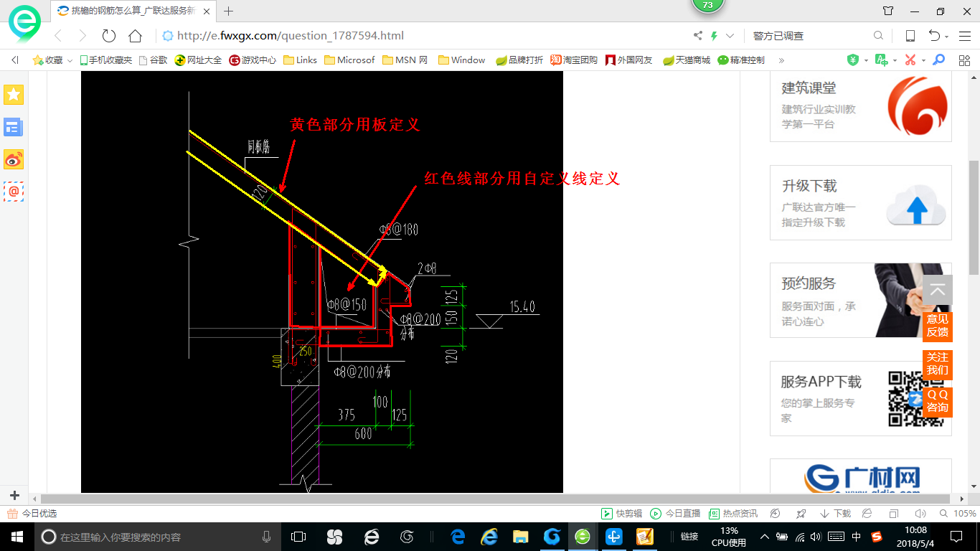Click the back-to-top arrow button
980x551 pixels.
tap(938, 291)
